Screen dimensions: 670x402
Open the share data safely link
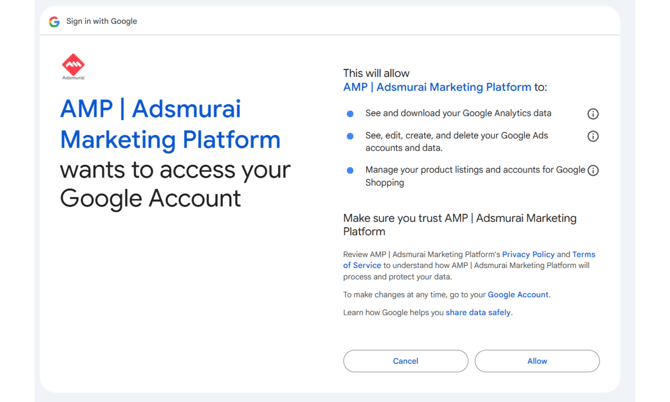point(478,313)
